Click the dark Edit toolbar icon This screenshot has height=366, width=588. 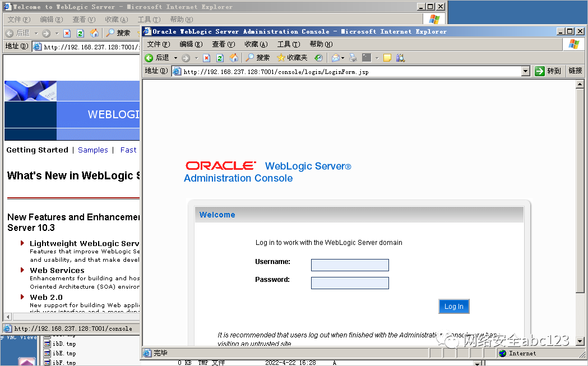click(x=367, y=58)
